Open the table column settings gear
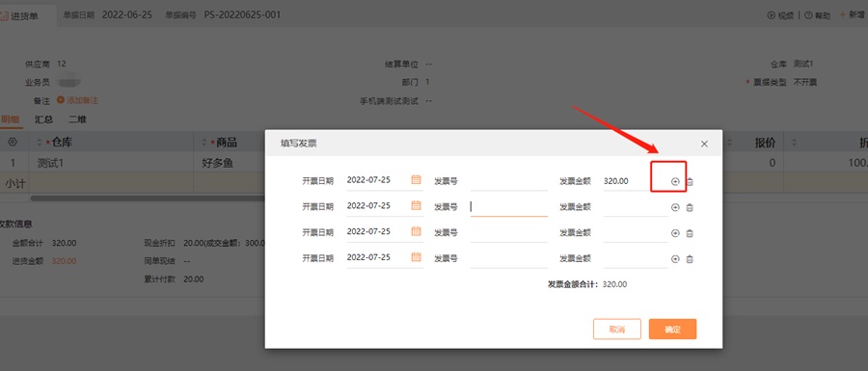 [x=13, y=143]
